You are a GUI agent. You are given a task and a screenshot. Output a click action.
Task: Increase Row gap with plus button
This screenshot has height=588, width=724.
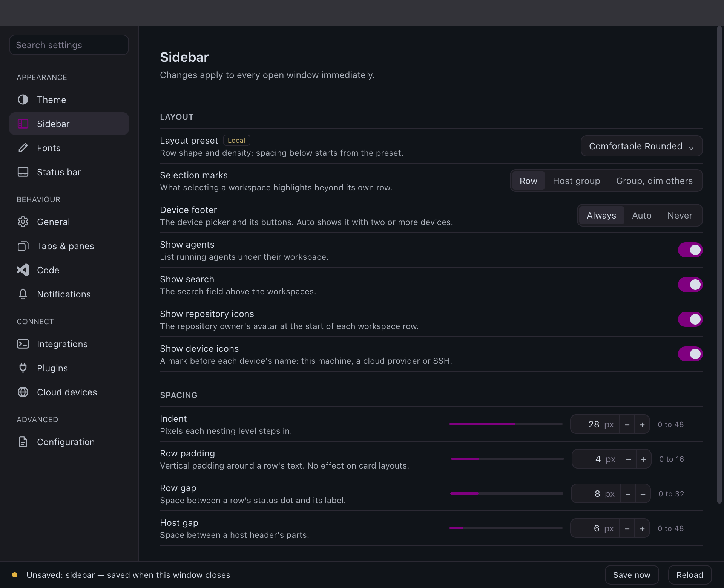tap(643, 494)
